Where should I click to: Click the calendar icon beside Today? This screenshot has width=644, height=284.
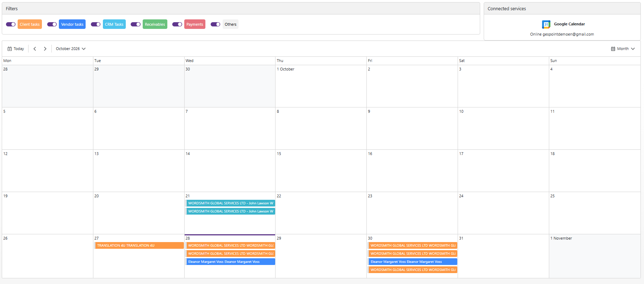click(10, 49)
